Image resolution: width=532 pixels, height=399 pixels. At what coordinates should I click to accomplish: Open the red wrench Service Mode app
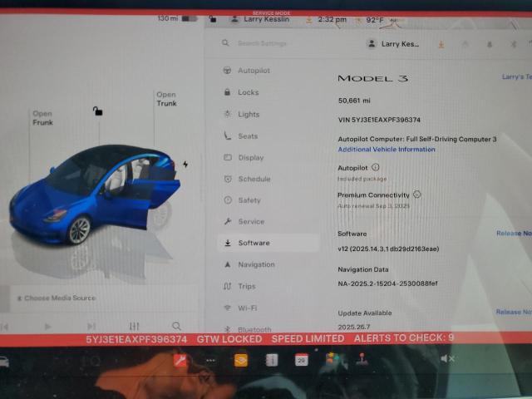pyautogui.click(x=180, y=360)
